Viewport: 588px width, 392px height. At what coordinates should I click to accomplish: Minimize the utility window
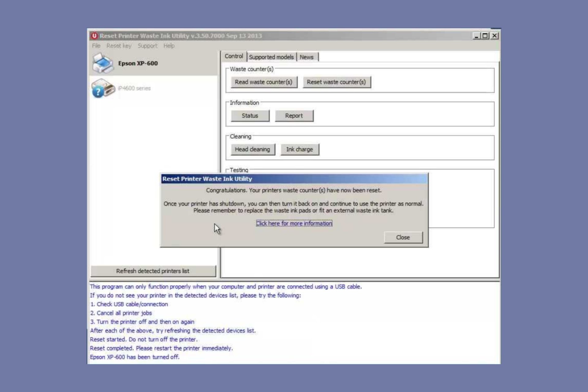click(x=476, y=36)
